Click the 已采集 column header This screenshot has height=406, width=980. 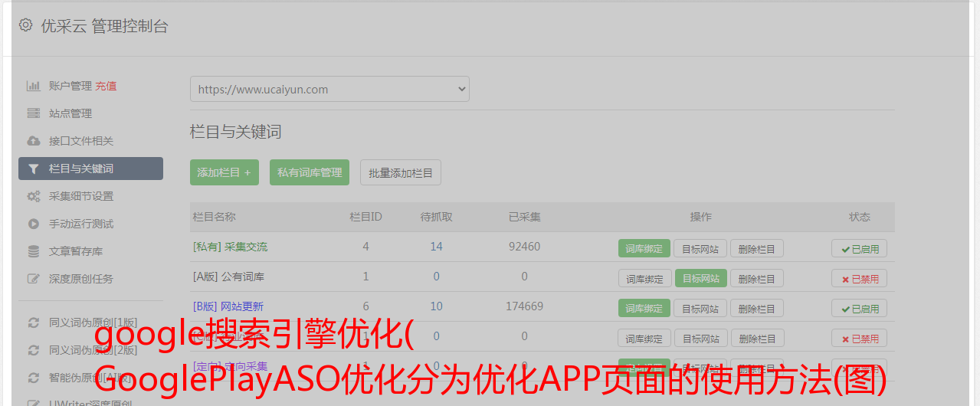tap(524, 217)
